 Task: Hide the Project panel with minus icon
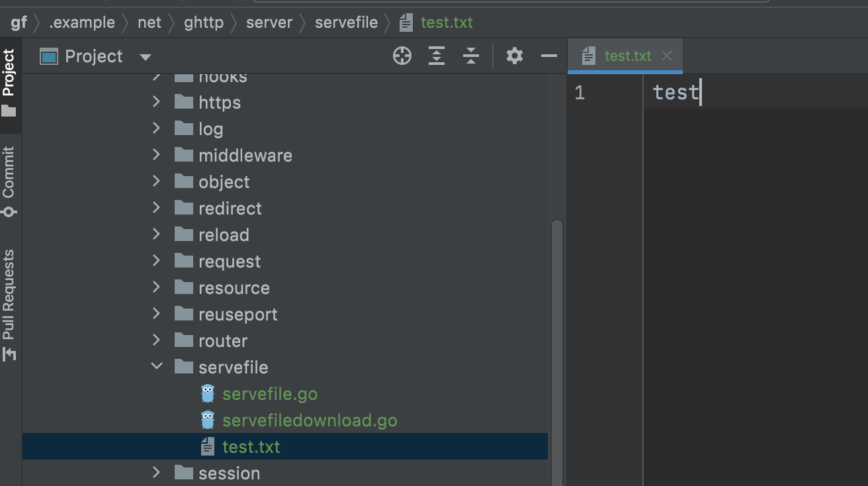point(548,56)
